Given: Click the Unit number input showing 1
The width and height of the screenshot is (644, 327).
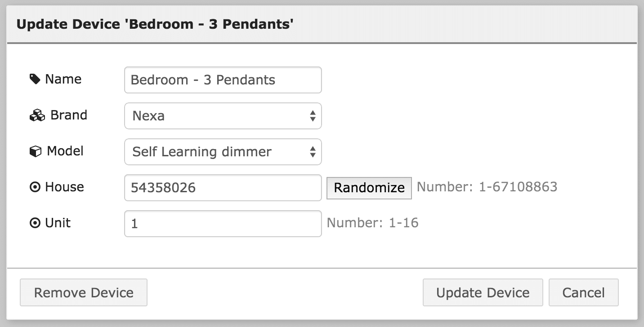Looking at the screenshot, I should pos(223,223).
